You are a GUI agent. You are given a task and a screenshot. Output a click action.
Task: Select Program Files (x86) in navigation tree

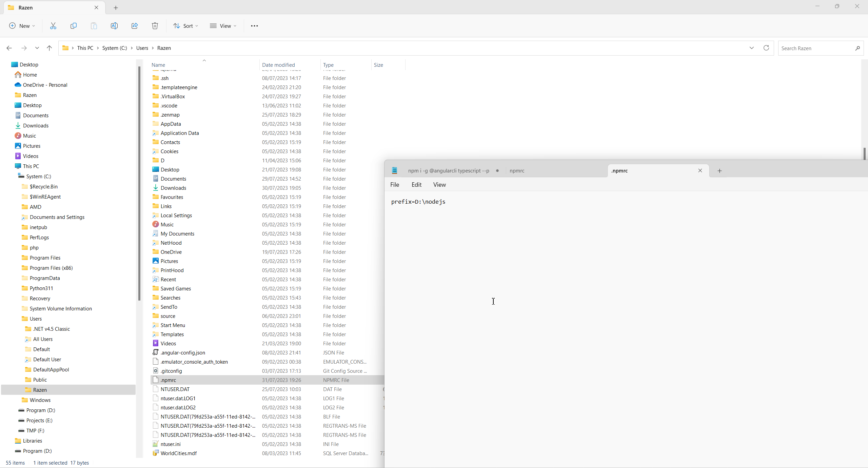(51, 268)
